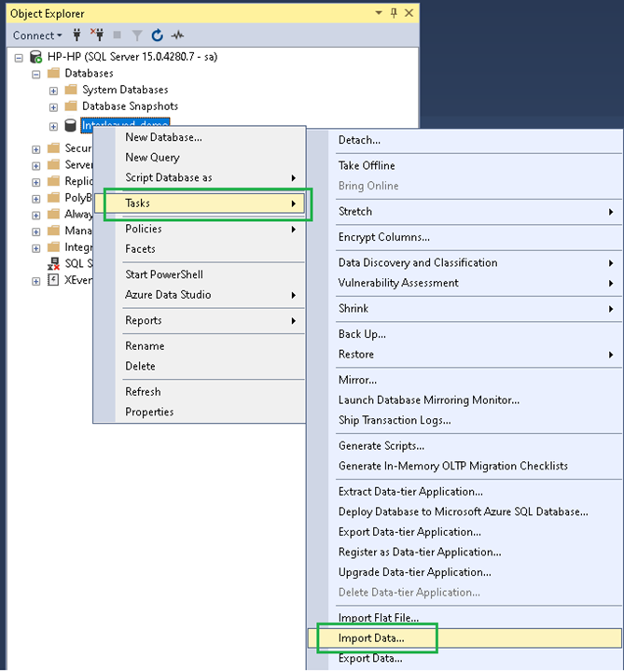Choose Extract Data-tier Application...
Image resolution: width=624 pixels, height=672 pixels.
(465, 492)
